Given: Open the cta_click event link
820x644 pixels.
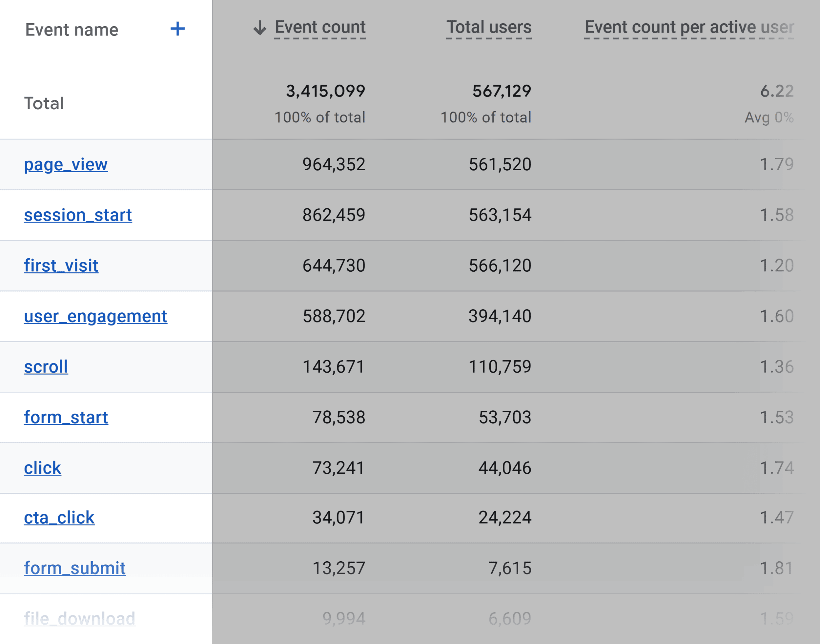Looking at the screenshot, I should coord(59,517).
